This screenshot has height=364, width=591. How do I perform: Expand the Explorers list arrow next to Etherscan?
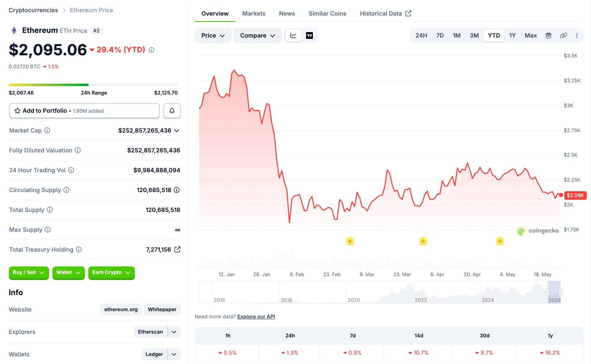pyautogui.click(x=174, y=332)
